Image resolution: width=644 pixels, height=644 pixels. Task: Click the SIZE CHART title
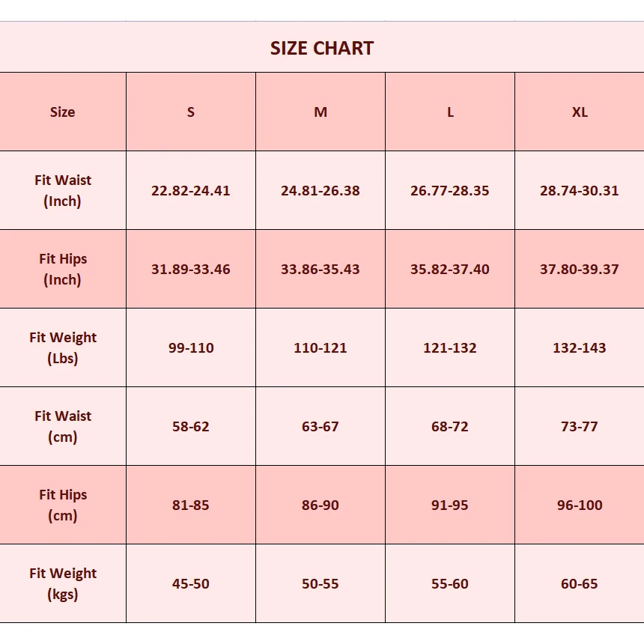tap(322, 48)
